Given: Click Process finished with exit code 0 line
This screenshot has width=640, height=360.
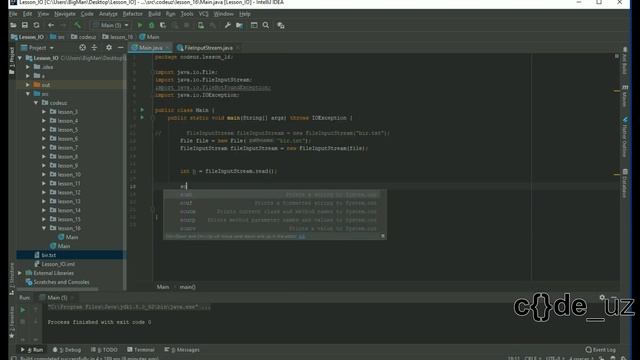Looking at the screenshot, I should [100, 322].
